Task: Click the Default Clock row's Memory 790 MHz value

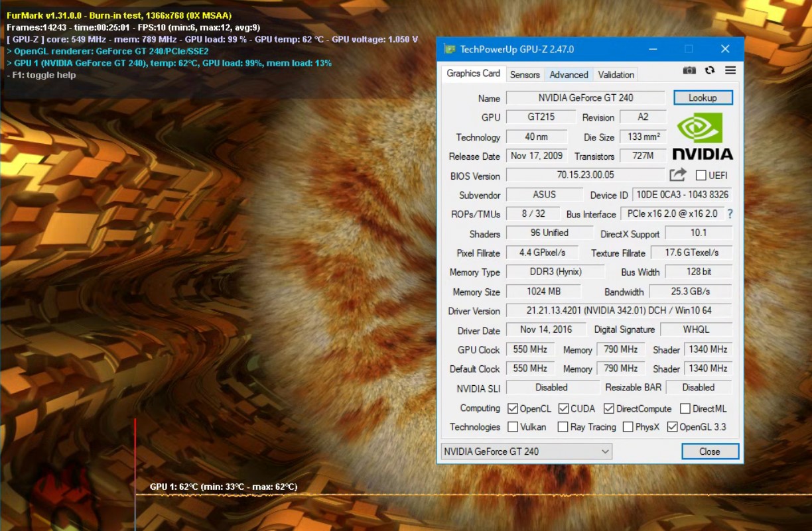Action: click(621, 369)
